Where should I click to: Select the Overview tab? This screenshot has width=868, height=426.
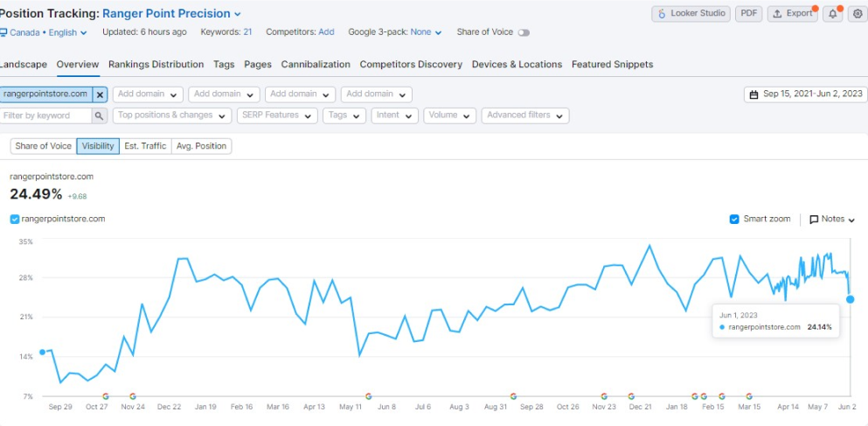pyautogui.click(x=78, y=64)
